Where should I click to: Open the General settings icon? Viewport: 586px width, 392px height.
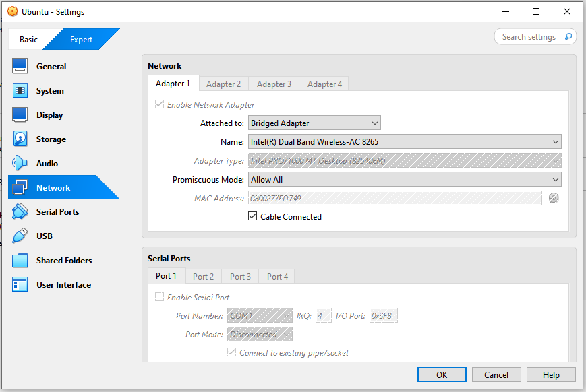20,66
